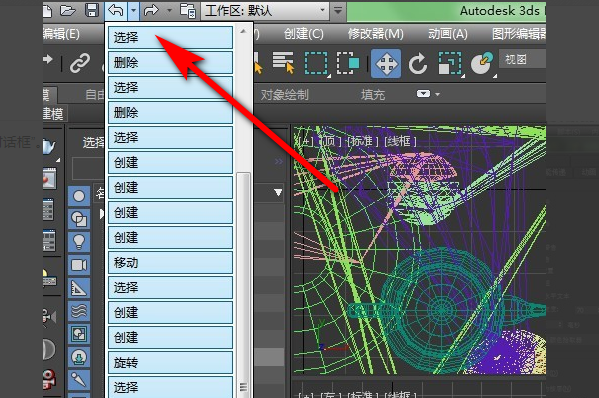Viewport: 599px width, 398px height.
Task: Switch to the 填充 ribbon tab
Action: point(373,94)
